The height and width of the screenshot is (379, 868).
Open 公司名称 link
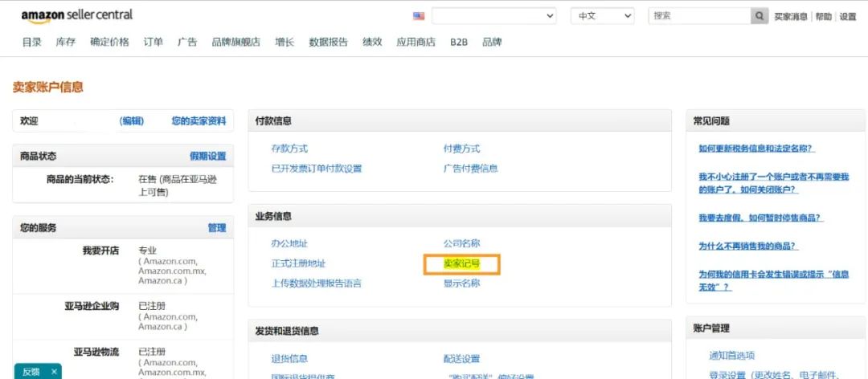(x=461, y=242)
